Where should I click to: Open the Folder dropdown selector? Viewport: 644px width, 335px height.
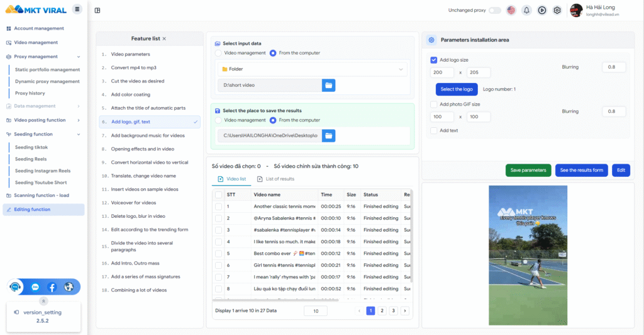click(313, 69)
